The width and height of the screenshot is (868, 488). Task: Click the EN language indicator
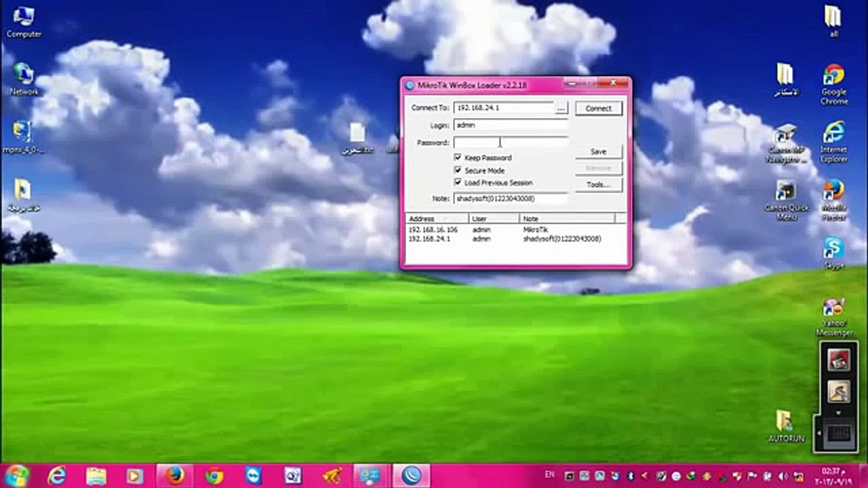click(x=549, y=476)
